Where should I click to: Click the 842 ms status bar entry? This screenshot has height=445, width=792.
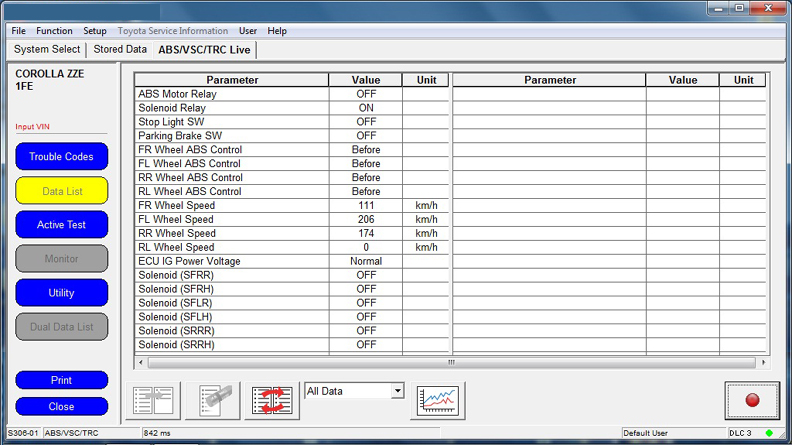pyautogui.click(x=157, y=433)
